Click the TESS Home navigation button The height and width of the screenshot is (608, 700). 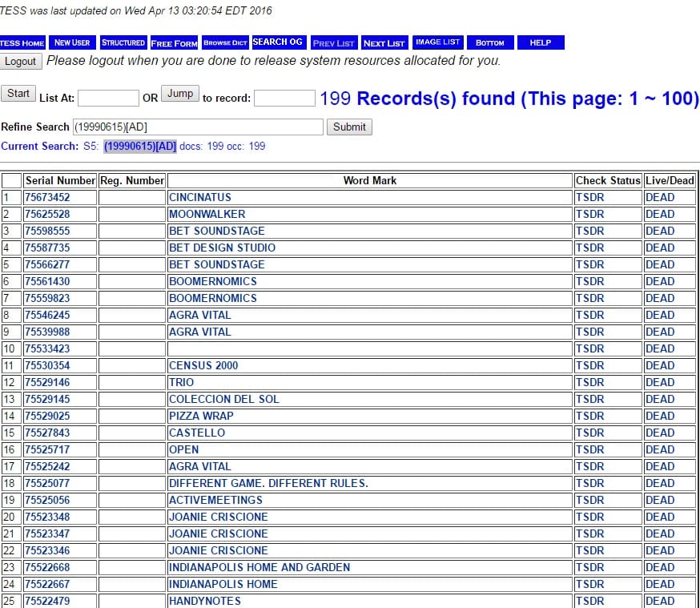click(x=22, y=42)
